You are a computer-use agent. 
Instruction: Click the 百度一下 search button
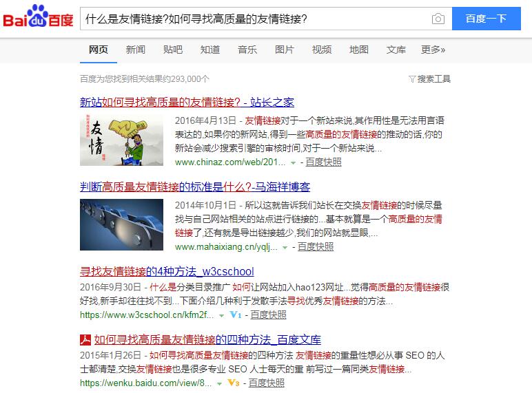click(x=487, y=19)
